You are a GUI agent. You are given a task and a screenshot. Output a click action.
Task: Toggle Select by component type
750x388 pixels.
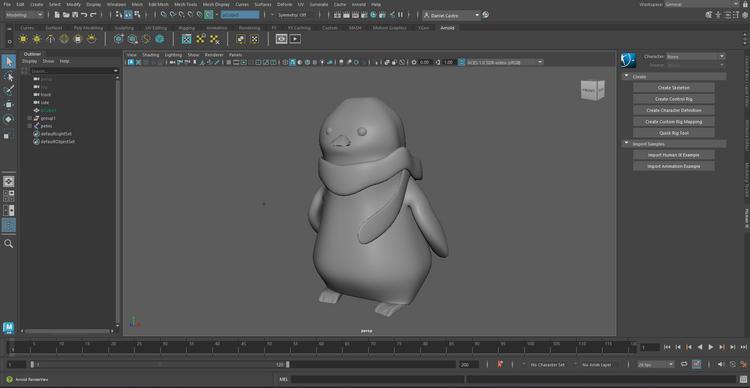pyautogui.click(x=137, y=15)
